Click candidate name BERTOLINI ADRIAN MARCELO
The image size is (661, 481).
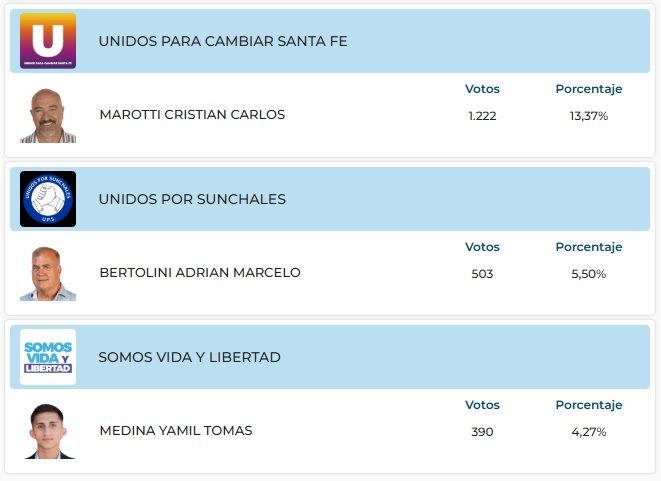(x=200, y=273)
